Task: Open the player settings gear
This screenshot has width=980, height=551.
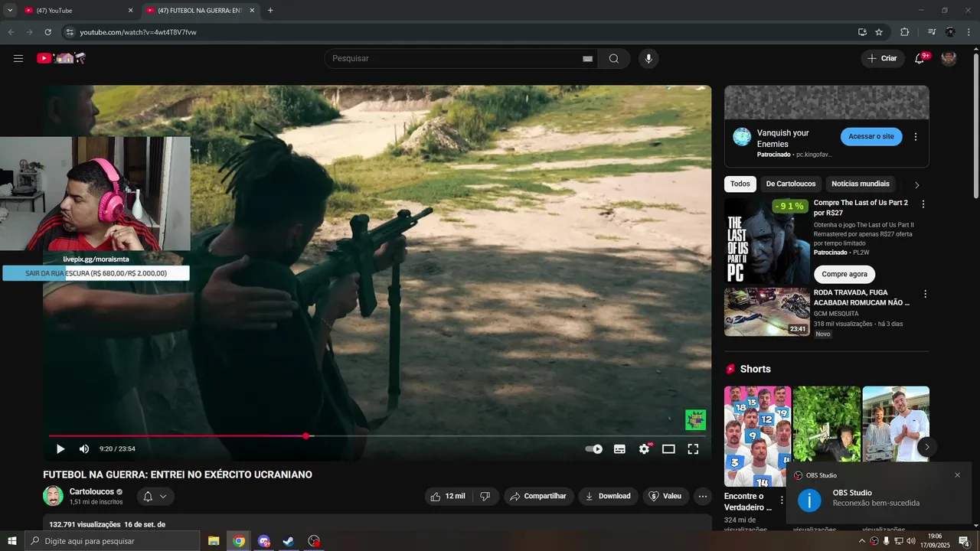Action: point(644,449)
